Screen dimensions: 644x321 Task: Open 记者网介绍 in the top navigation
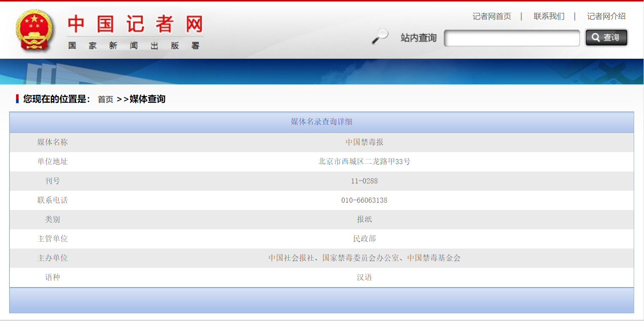(606, 16)
